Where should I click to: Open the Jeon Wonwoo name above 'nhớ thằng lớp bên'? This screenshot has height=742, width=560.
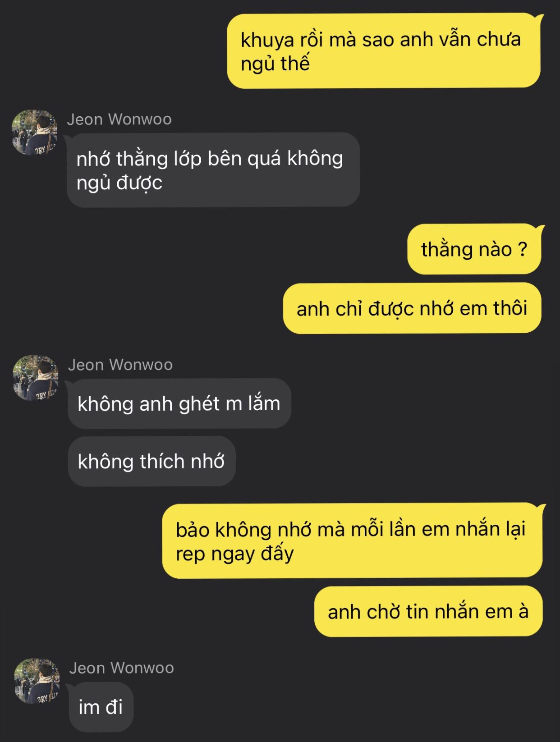click(119, 119)
